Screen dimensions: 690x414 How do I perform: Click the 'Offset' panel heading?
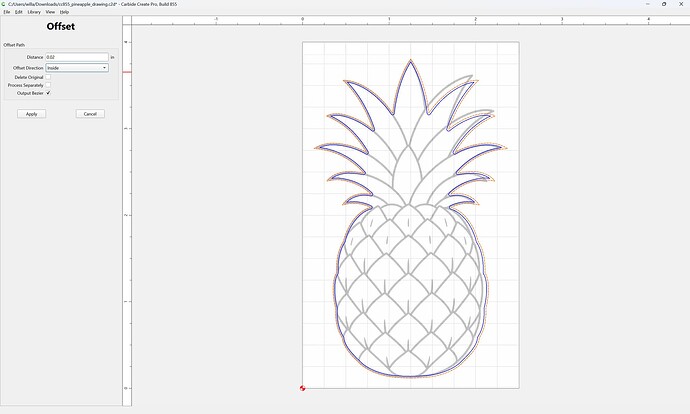click(61, 26)
